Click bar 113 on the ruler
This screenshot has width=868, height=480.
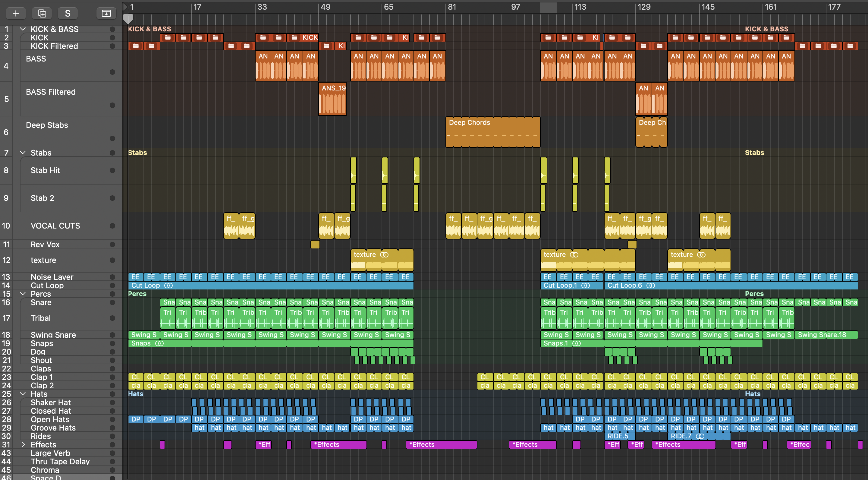580,7
